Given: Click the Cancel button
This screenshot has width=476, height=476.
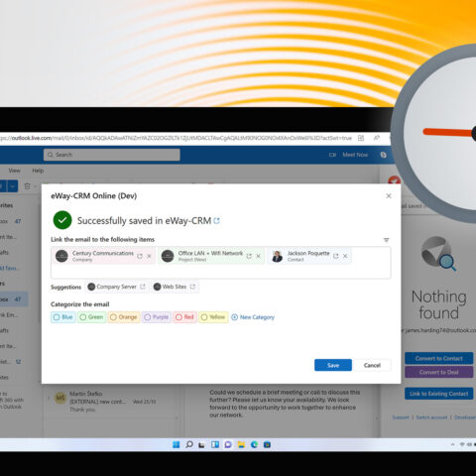Looking at the screenshot, I should click(x=372, y=365).
